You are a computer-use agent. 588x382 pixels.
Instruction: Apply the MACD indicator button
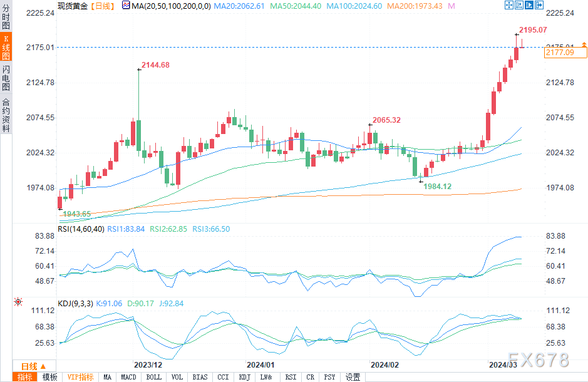click(x=128, y=377)
